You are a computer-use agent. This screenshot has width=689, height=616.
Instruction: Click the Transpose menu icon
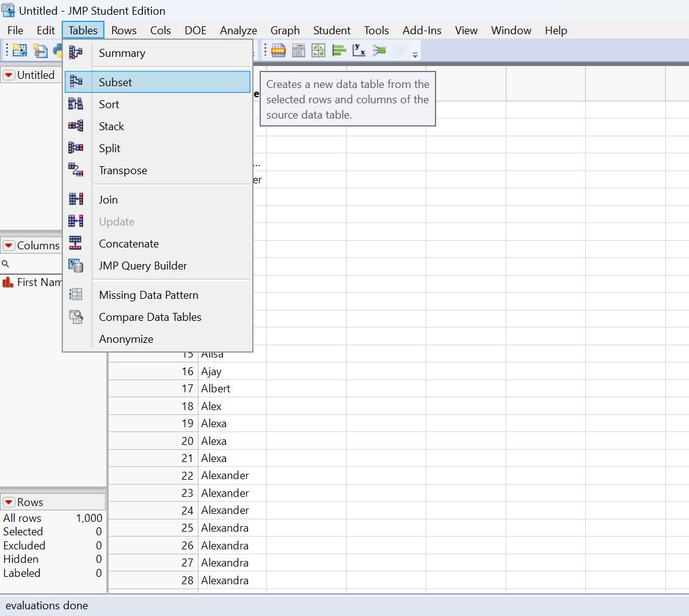point(76,170)
